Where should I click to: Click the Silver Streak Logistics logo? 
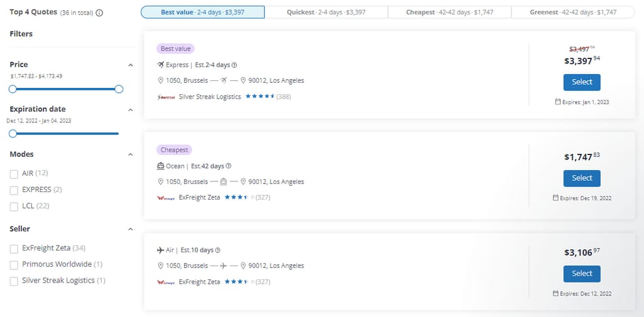click(x=166, y=97)
